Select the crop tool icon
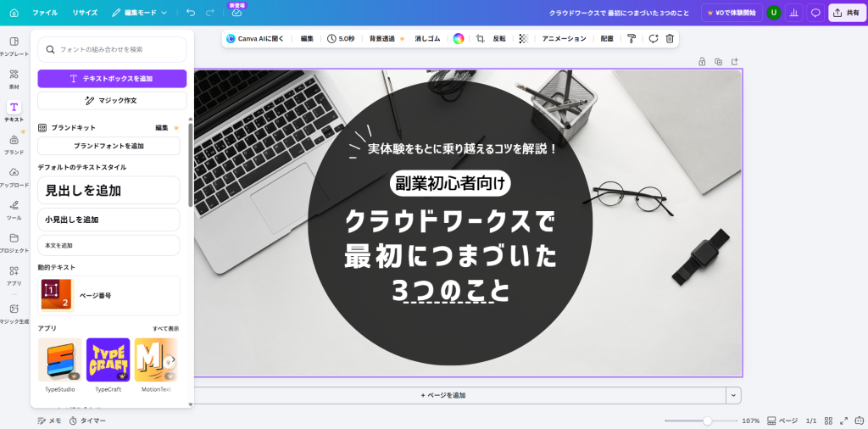Screen dimensions: 868x429 (x=480, y=39)
